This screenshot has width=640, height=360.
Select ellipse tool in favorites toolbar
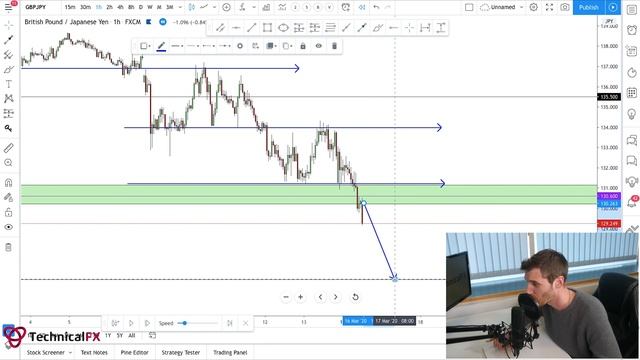pos(283,28)
